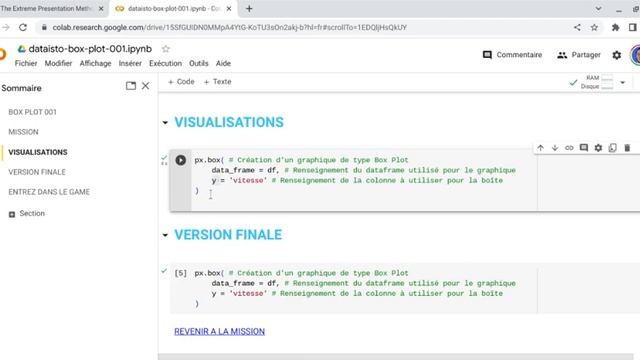
Task: Collapse the VISUALISATIONS section
Action: pos(165,122)
